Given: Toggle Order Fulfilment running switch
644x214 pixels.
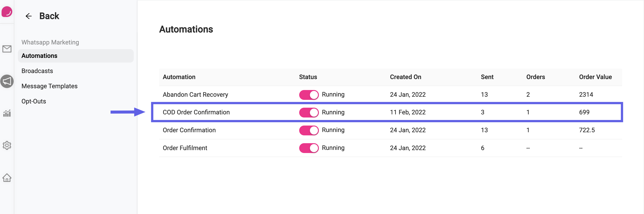Looking at the screenshot, I should point(309,148).
